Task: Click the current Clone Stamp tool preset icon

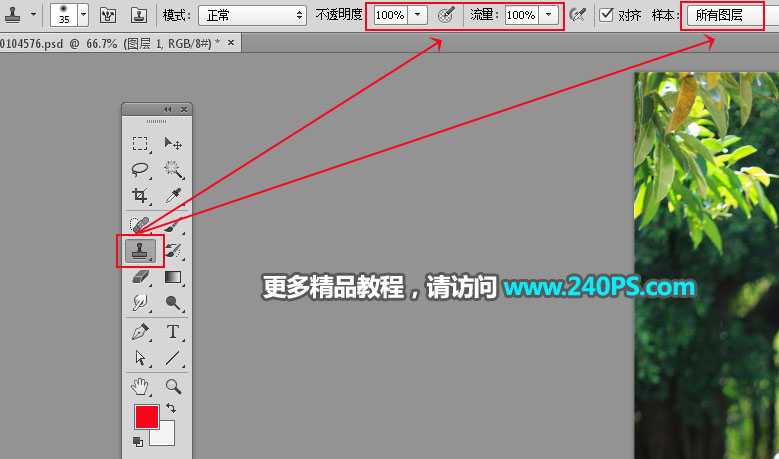Action: point(12,15)
